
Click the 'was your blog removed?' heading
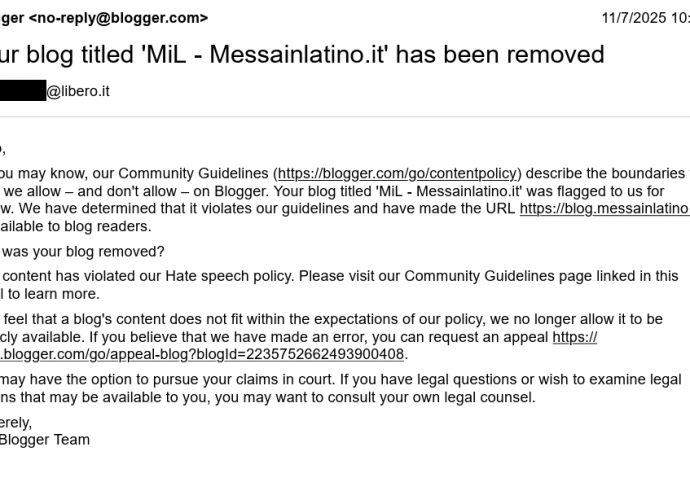83,251
